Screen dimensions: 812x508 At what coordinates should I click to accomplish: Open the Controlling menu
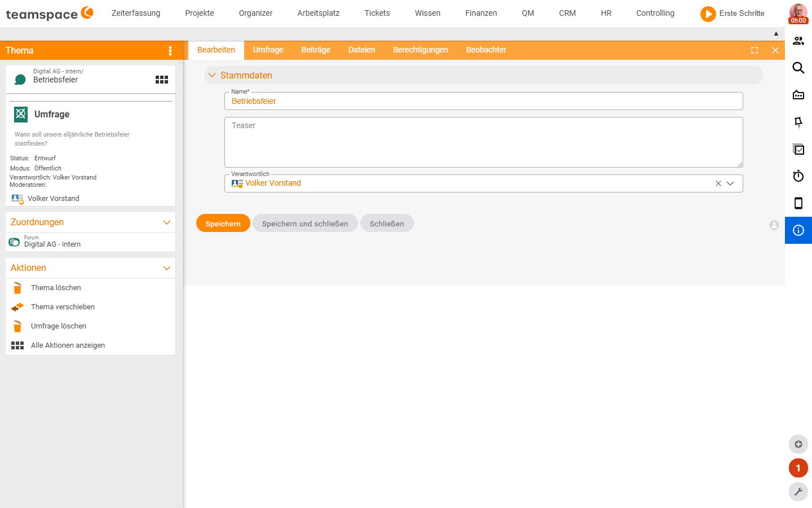655,13
